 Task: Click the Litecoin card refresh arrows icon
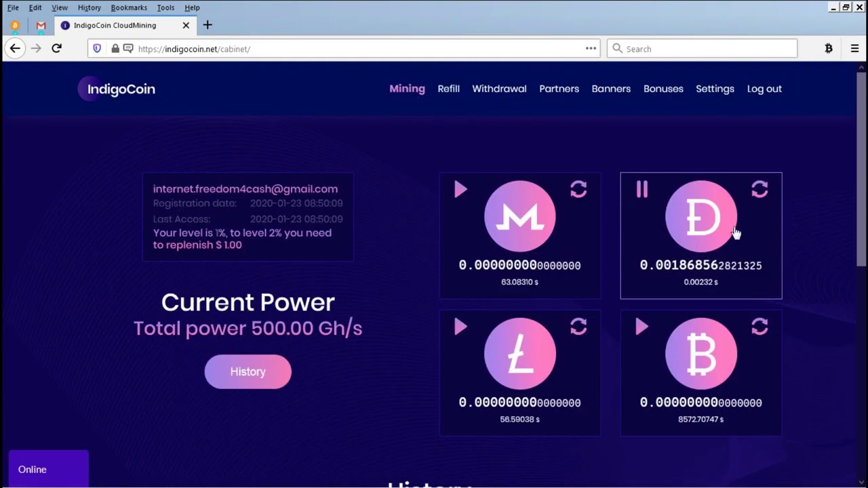[x=578, y=327]
